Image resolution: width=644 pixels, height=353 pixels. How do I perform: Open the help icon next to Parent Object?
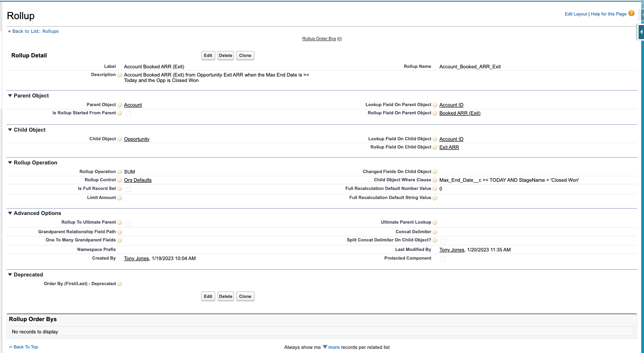pyautogui.click(x=119, y=105)
